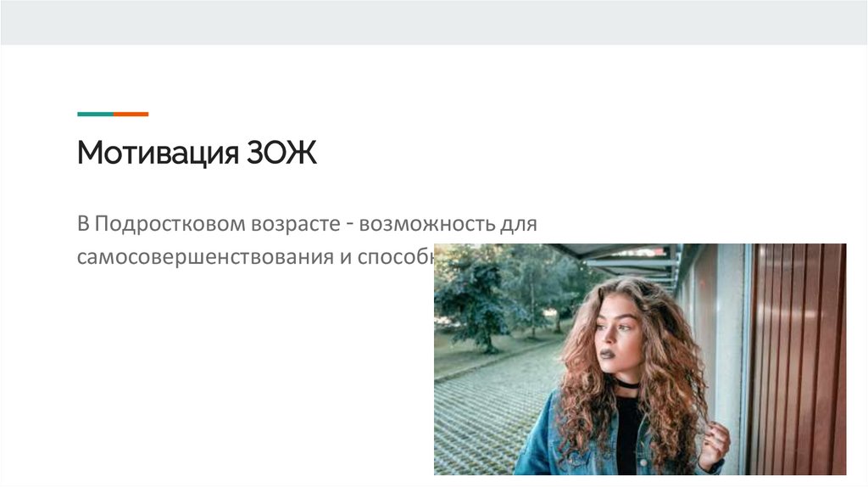Click the gray header band atop slide
868x487 pixels.
click(434, 22)
